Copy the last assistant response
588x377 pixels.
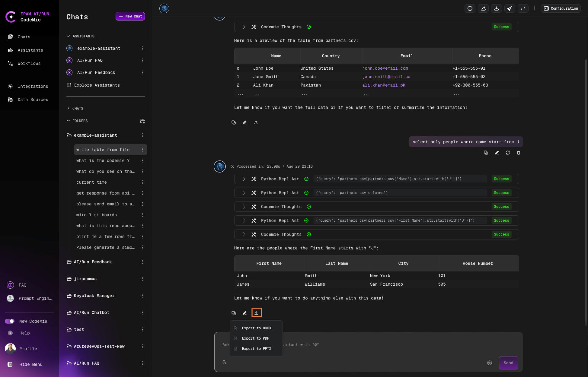[234, 313]
